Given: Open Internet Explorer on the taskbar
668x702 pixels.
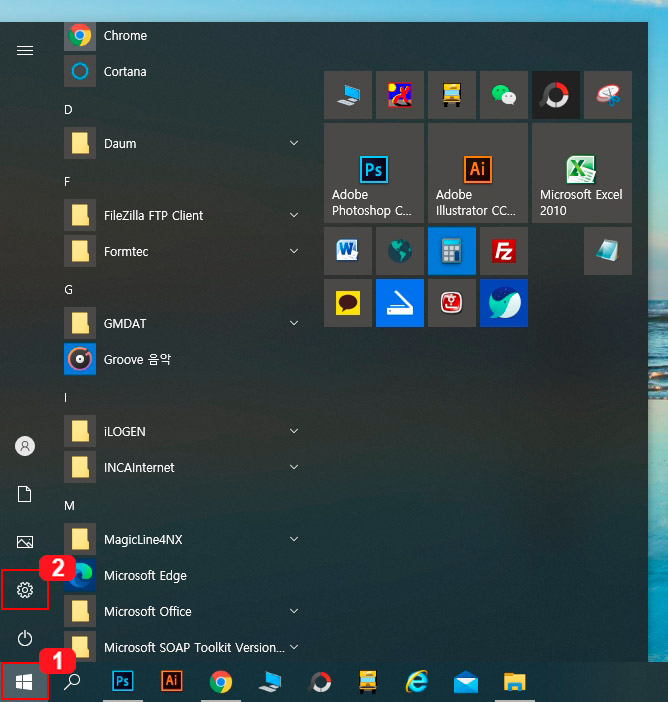Looking at the screenshot, I should [x=417, y=682].
